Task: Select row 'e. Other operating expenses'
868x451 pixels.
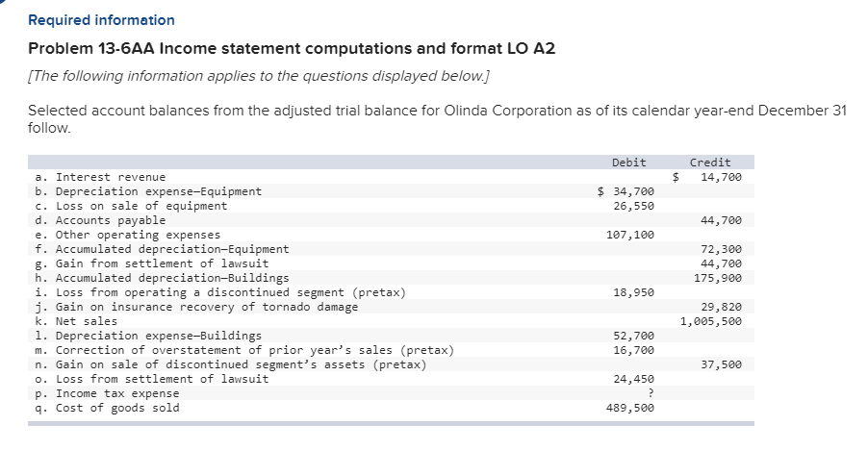Action: [391, 235]
